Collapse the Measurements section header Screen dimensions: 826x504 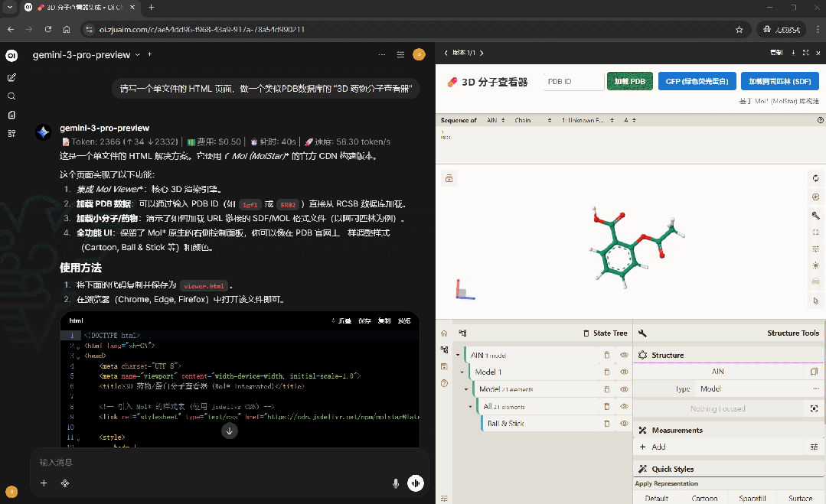pos(728,431)
